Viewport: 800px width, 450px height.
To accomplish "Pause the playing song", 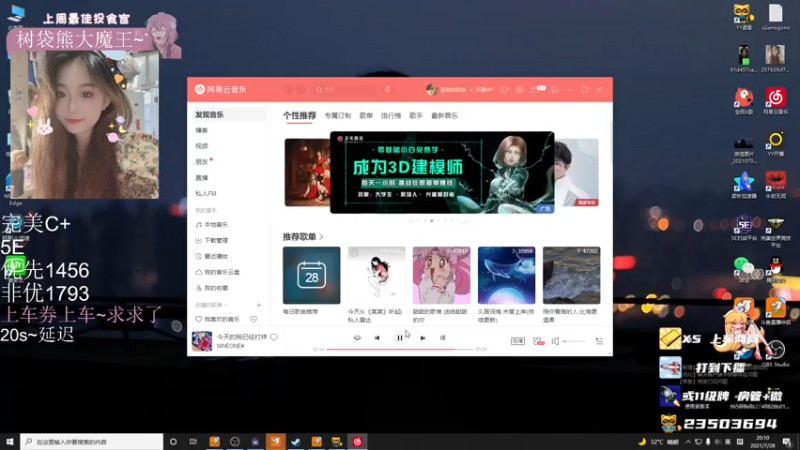I will point(399,338).
